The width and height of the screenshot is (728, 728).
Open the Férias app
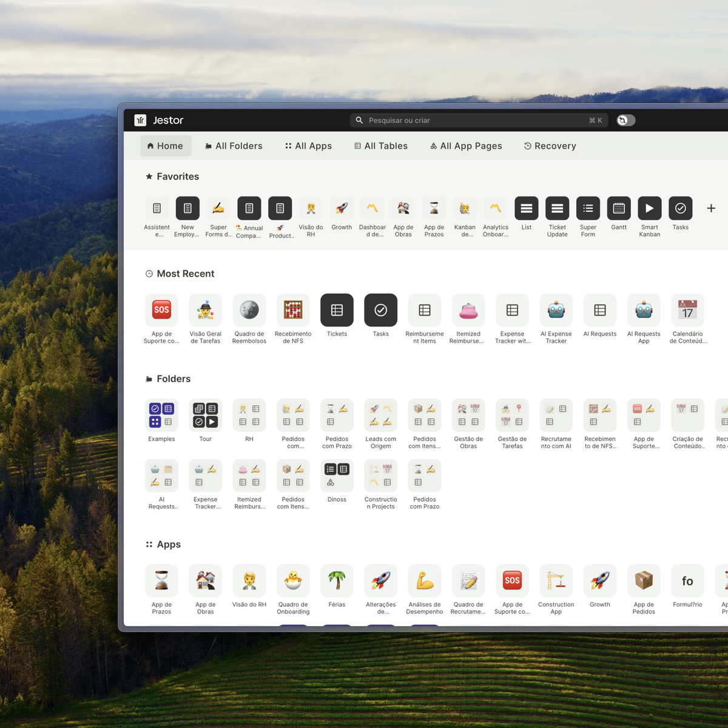pyautogui.click(x=337, y=581)
